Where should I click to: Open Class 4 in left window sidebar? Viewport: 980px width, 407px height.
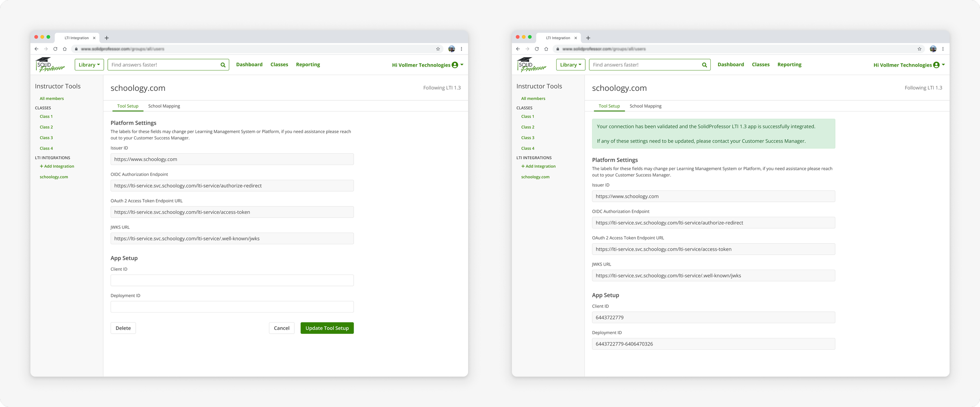coord(46,148)
